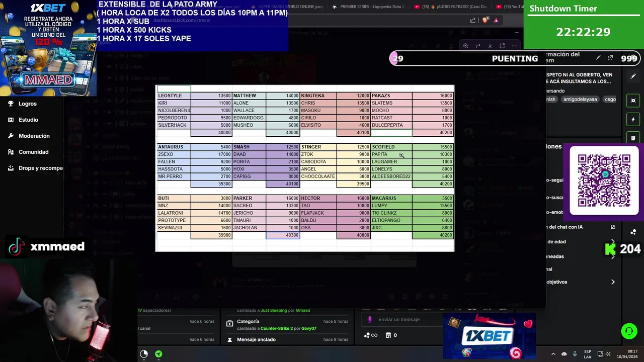Click the Categoría activity entry title
644x362 pixels.
[248, 321]
